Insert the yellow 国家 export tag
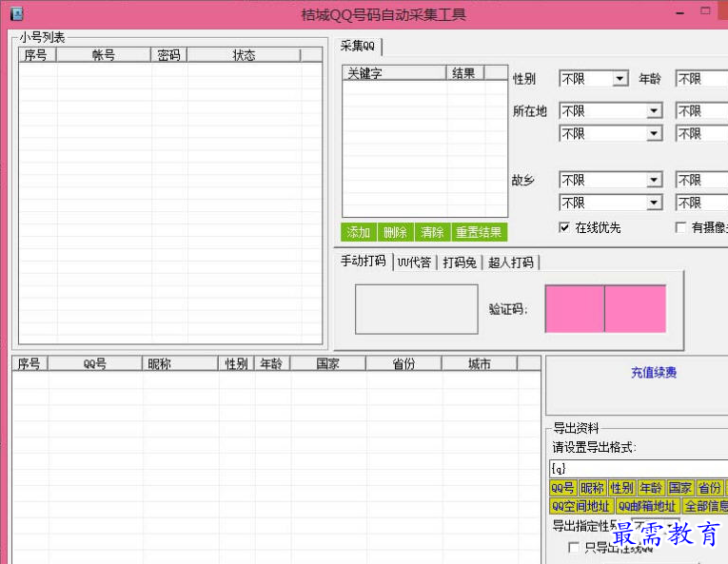 click(680, 488)
